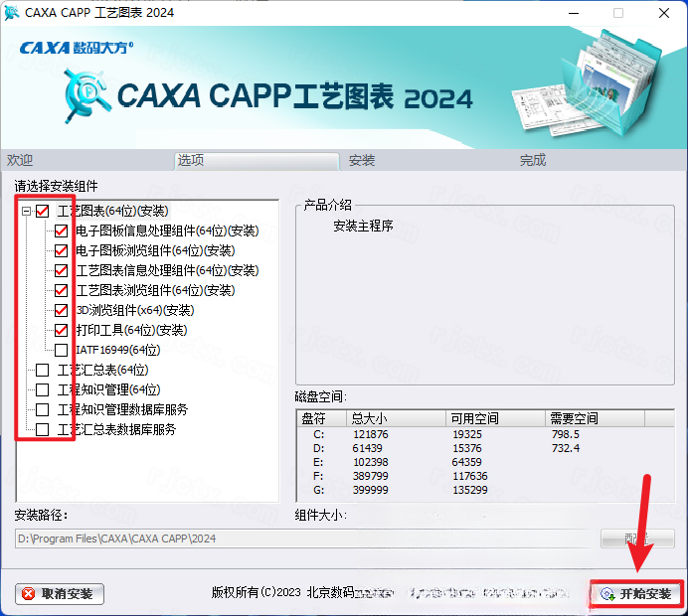Image resolution: width=688 pixels, height=616 pixels.
Task: Select 工艺汇总表数据库服务 tree label
Action: coord(116,429)
